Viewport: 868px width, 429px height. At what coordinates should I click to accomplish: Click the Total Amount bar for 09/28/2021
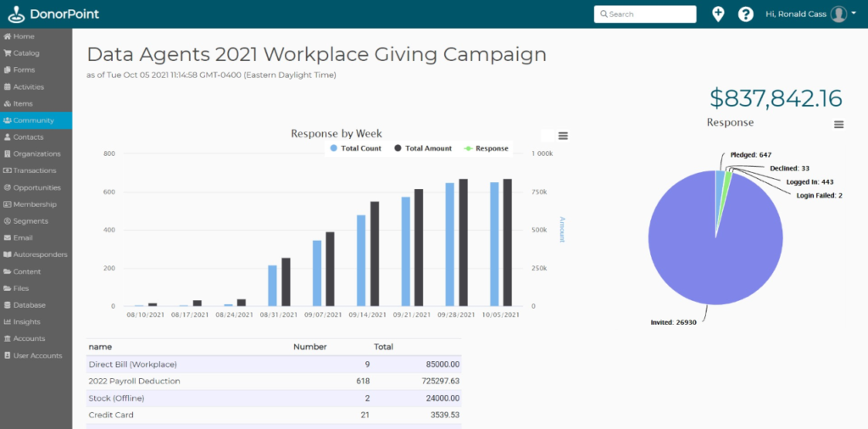click(x=464, y=242)
